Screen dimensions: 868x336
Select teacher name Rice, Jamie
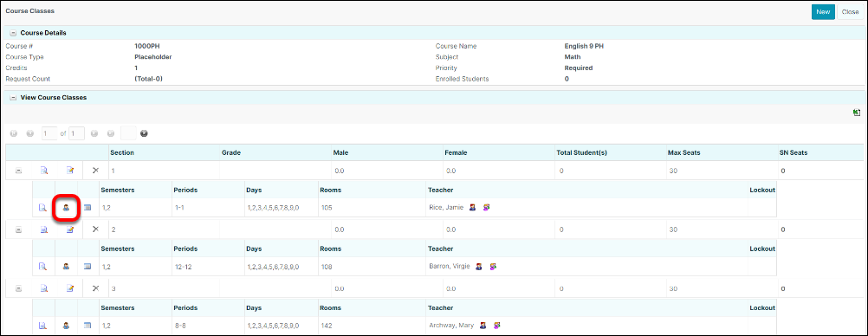click(446, 208)
